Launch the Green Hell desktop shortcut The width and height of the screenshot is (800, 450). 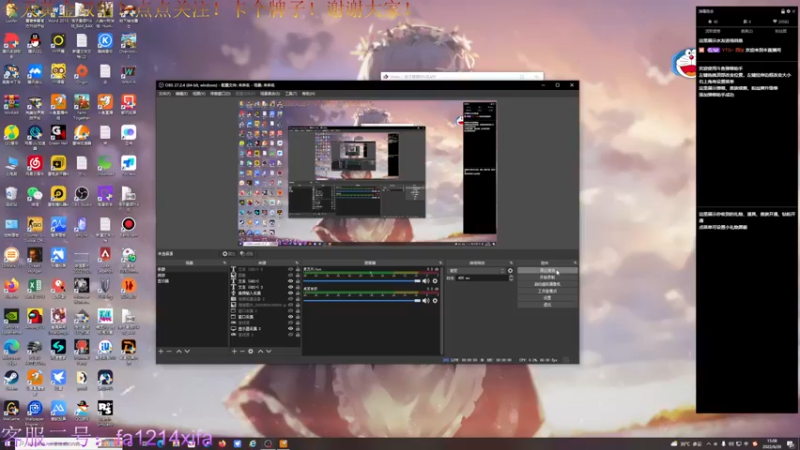coord(58,135)
